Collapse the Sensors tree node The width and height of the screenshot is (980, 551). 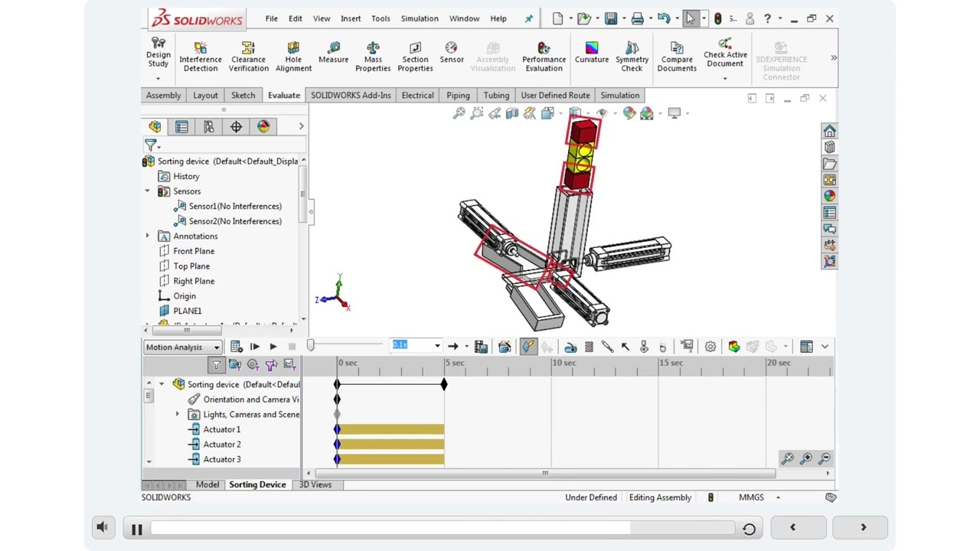[x=147, y=191]
